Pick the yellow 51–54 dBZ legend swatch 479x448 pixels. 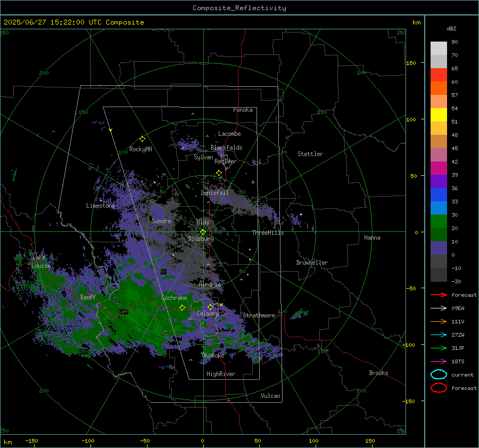(x=439, y=115)
